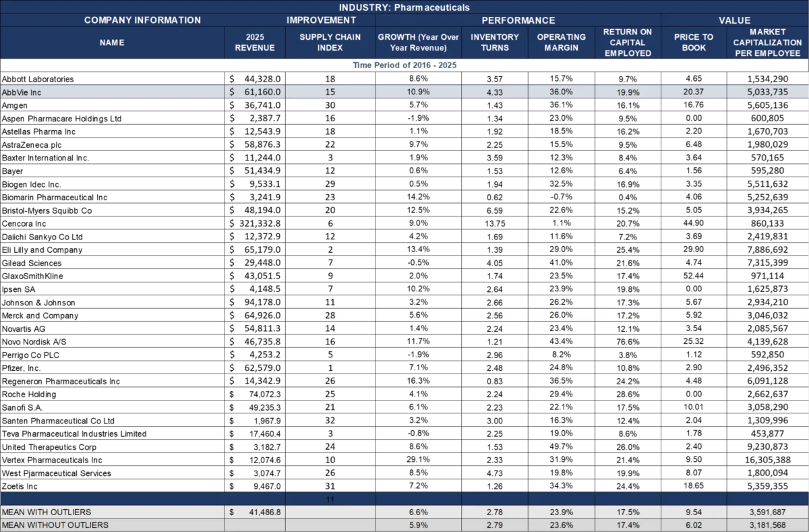The image size is (809, 532).
Task: Select Vertex Pharmaceuticals growth 29.1%
Action: (418, 460)
